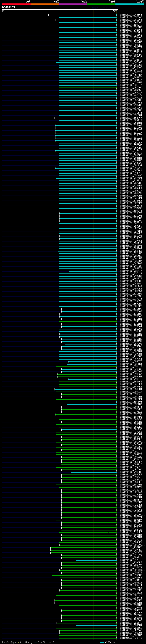Open hit UniRef100_Q3YAU2
Image resolution: width=146 pixels, height=644 pixels.
[131, 27]
